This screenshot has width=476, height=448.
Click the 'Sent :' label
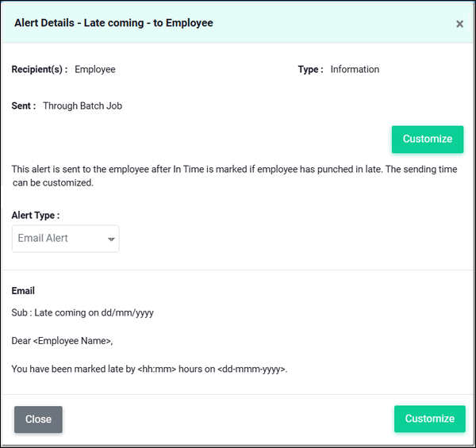click(x=24, y=106)
